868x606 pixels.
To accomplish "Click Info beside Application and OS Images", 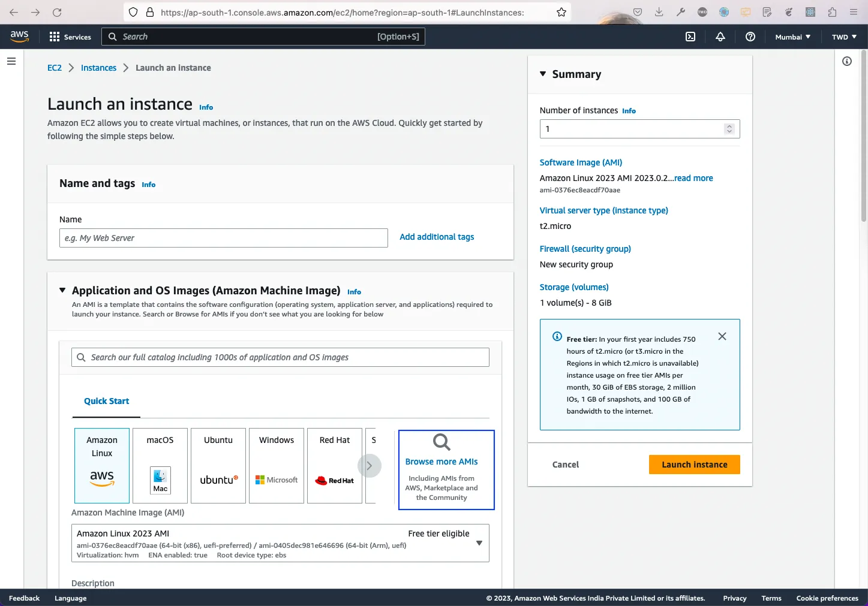I will 354,292.
